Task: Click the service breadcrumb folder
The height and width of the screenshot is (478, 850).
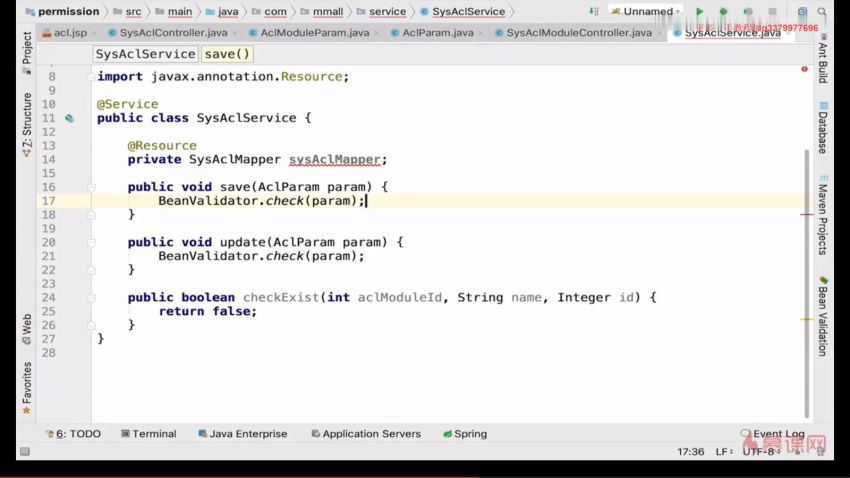Action: [387, 12]
